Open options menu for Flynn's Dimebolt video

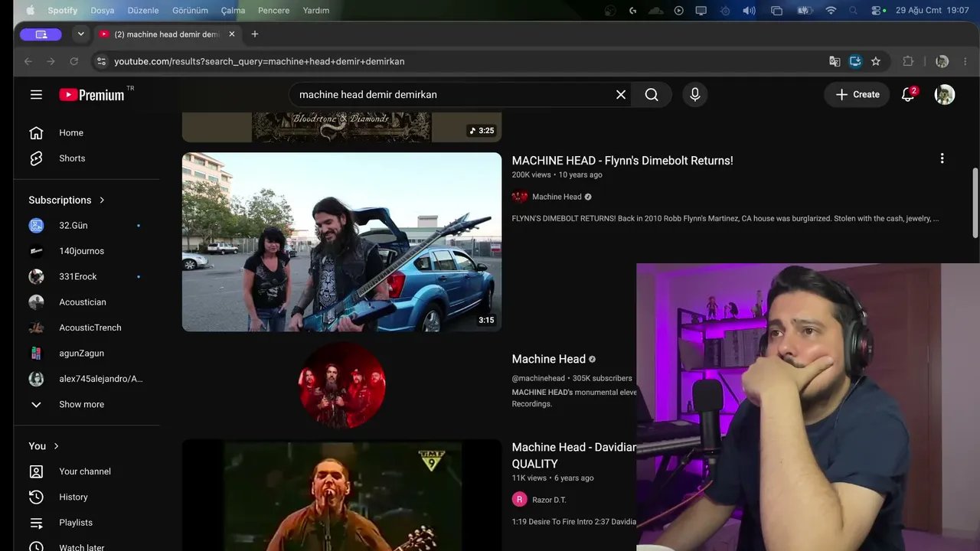pyautogui.click(x=942, y=158)
